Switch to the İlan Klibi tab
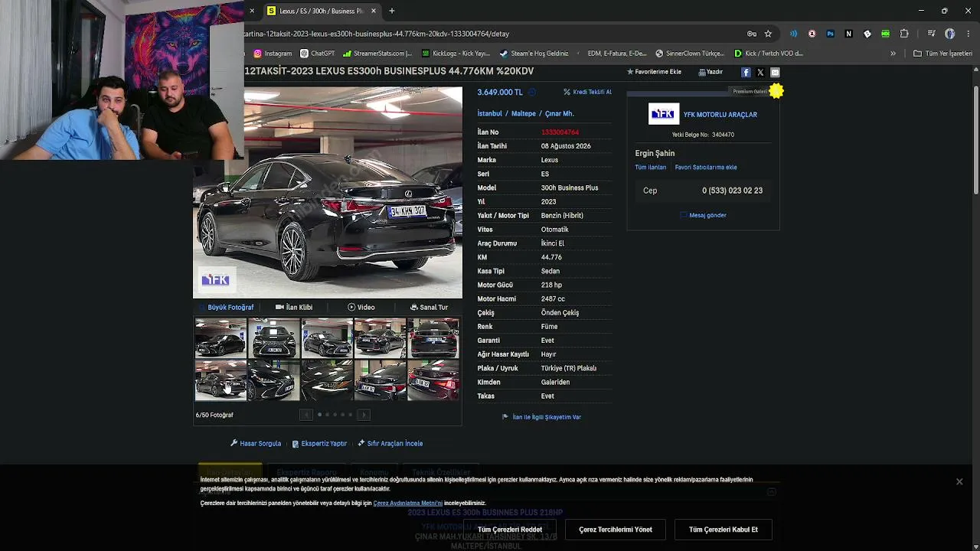This screenshot has width=980, height=551. [x=294, y=308]
